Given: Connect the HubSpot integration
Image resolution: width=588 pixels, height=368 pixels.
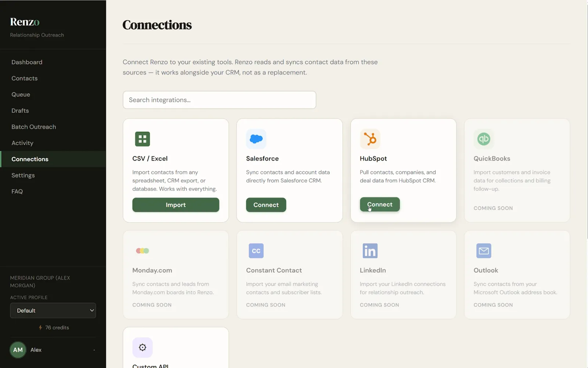Looking at the screenshot, I should tap(380, 205).
